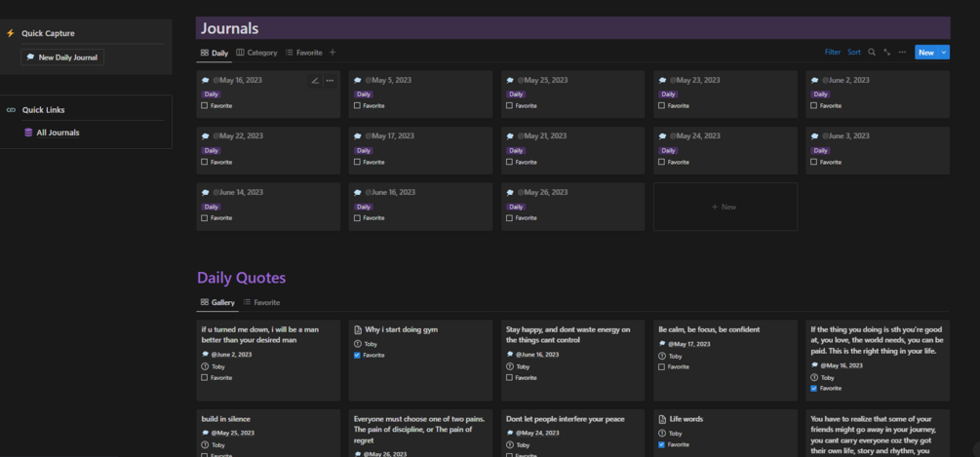Click the edit pencil on May 16 card
Screen dimensions: 980x457
click(x=314, y=81)
